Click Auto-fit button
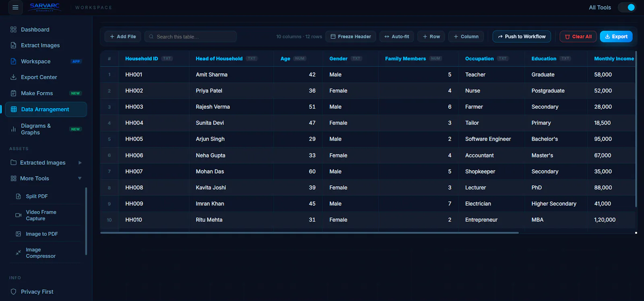This screenshot has width=644, height=301. click(396, 37)
